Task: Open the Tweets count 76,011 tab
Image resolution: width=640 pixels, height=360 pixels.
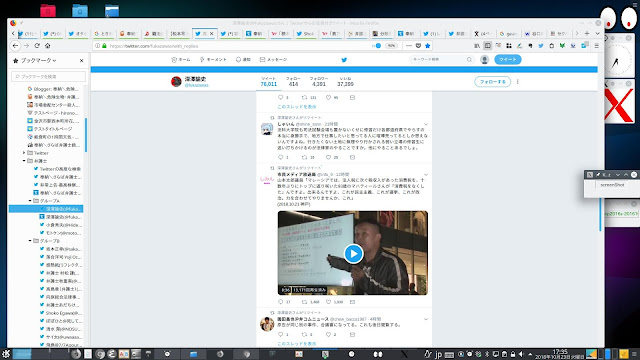Action: point(268,82)
